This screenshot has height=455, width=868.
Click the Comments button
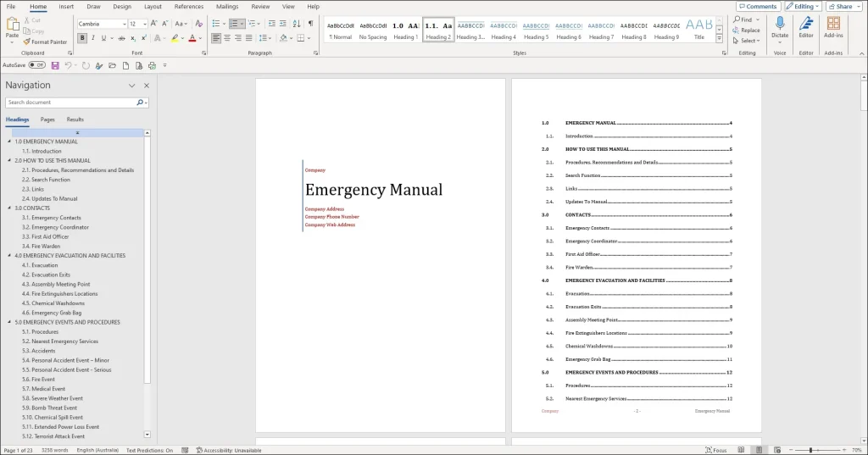pos(759,7)
